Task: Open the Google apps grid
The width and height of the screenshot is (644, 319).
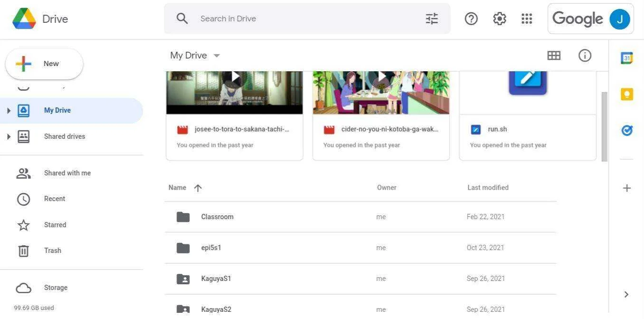Action: (527, 19)
